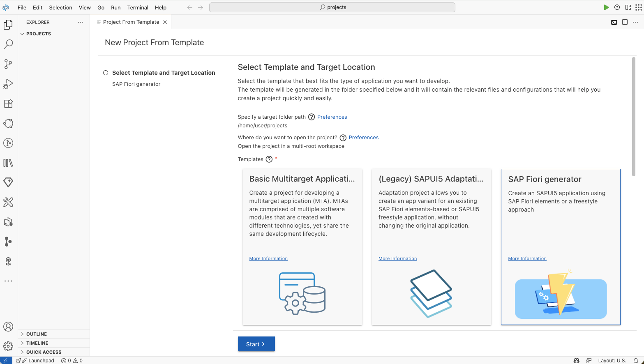Open the Terminal menu
The image size is (644, 364).
(x=138, y=7)
